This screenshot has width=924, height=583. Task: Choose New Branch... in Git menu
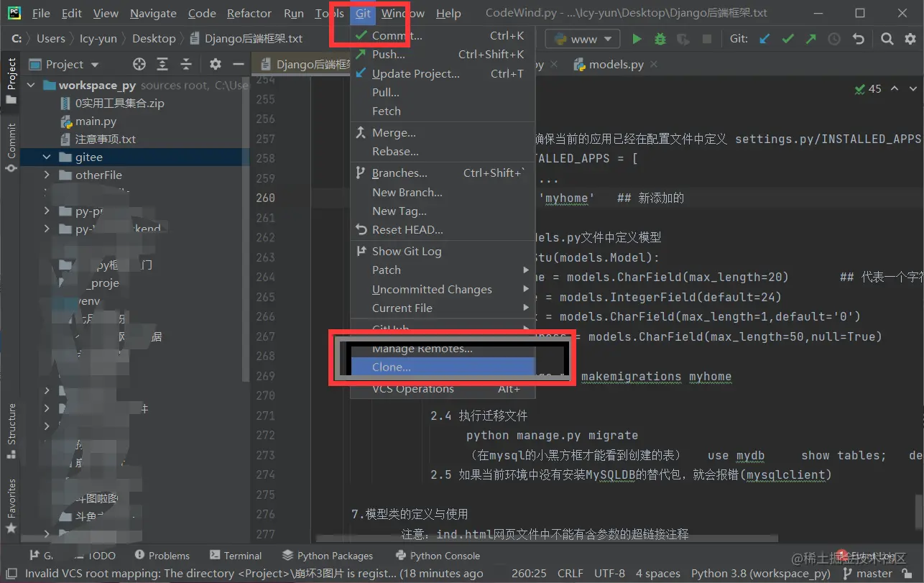[443, 192]
